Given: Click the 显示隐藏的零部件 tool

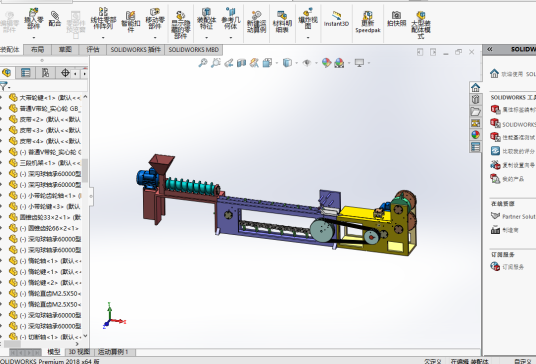Looking at the screenshot, I should [180, 24].
